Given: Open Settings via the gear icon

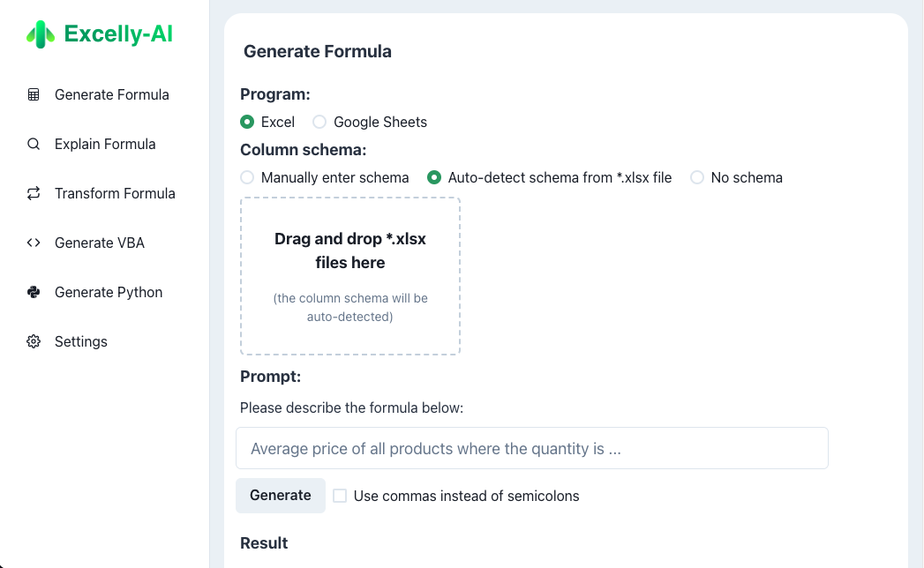Looking at the screenshot, I should point(33,341).
